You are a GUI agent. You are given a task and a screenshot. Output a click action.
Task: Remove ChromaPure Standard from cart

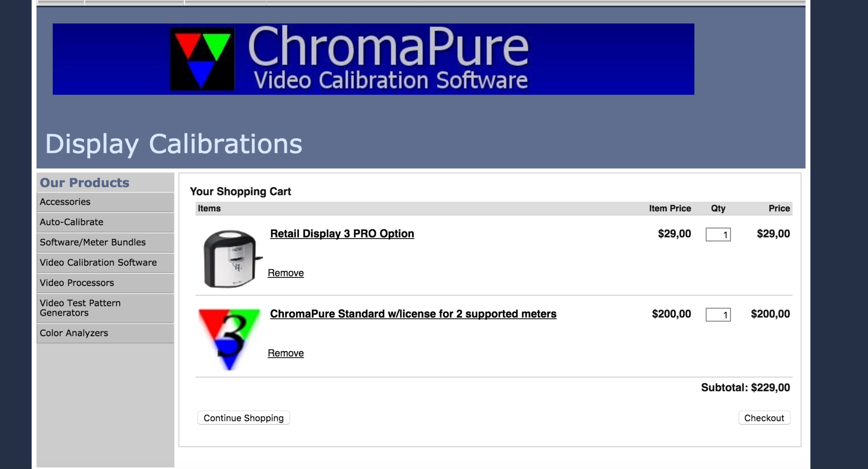[x=286, y=353]
